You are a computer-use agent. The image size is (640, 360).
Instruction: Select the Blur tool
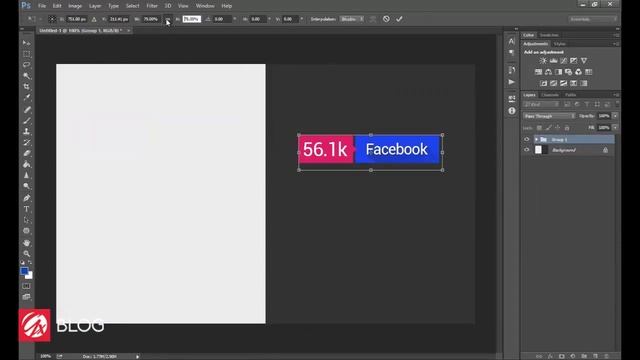pos(27,175)
